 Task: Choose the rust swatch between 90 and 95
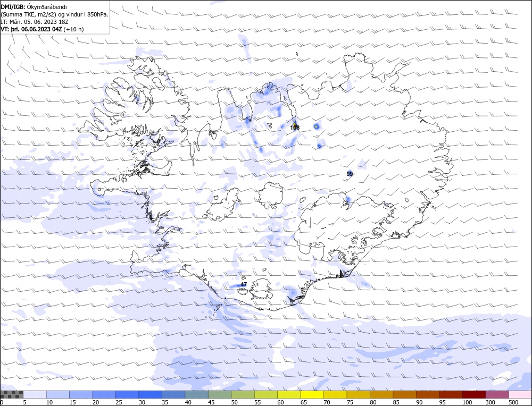428,394
